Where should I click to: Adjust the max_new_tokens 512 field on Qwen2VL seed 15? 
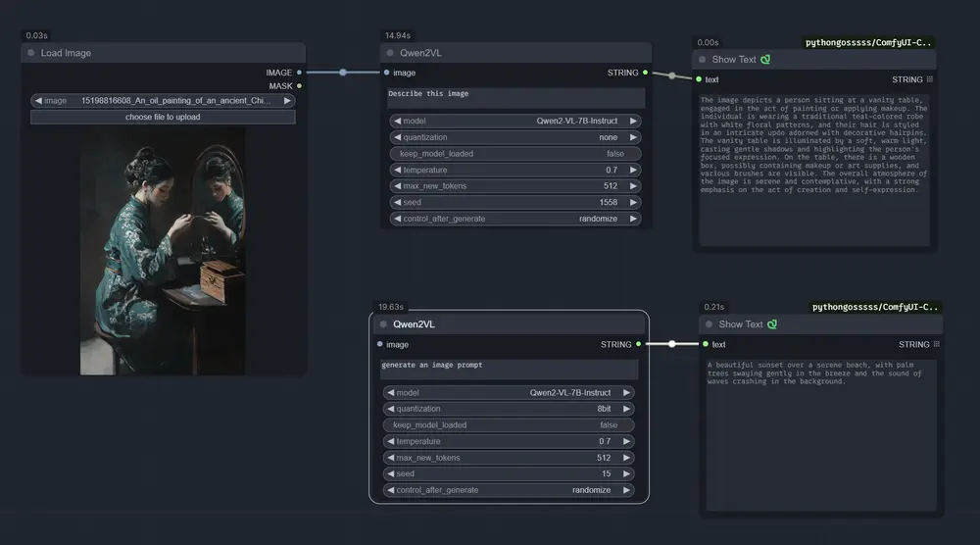[x=509, y=458]
